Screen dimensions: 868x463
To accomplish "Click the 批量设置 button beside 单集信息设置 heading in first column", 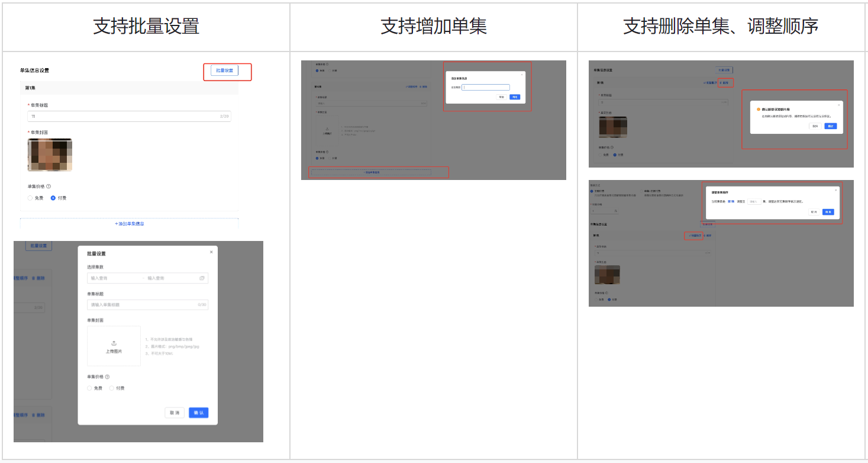I will click(224, 70).
